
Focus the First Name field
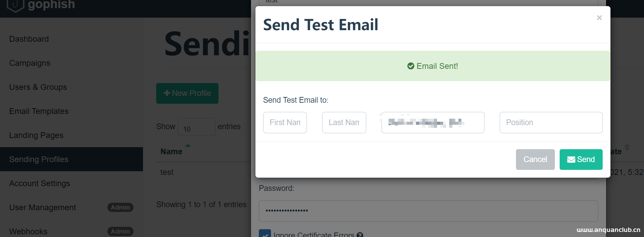[x=285, y=122]
